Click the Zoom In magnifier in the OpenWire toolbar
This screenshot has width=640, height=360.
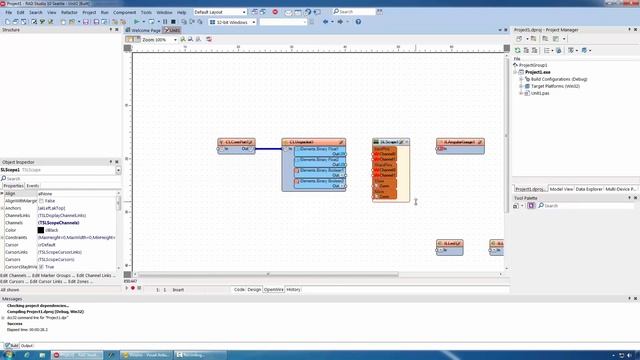[x=183, y=39]
